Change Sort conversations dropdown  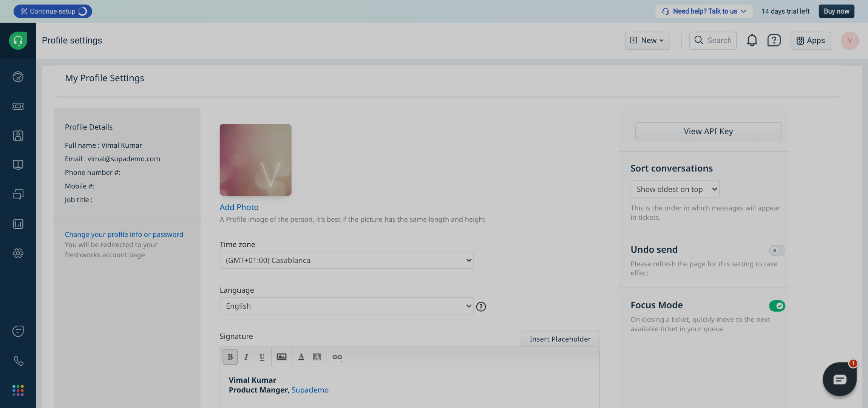tap(675, 189)
